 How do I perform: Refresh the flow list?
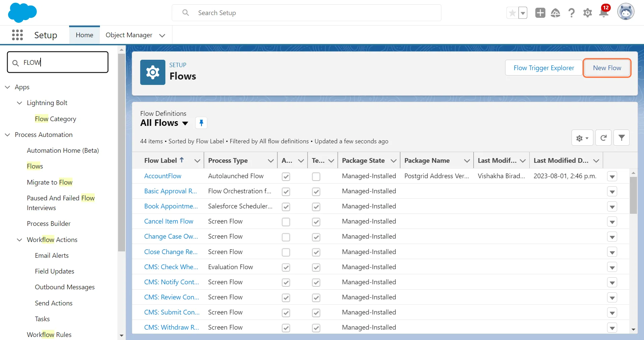(x=603, y=138)
